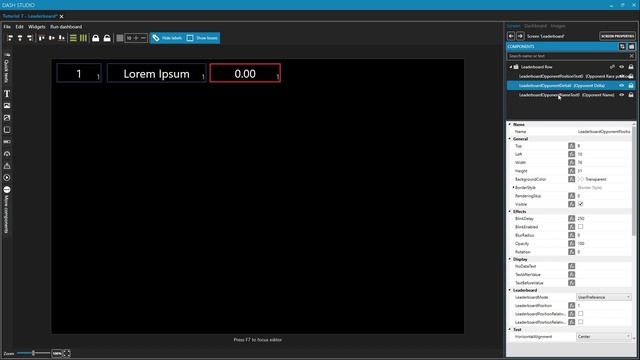640x360 pixels.
Task: Collapse the Effects properties section
Action: click(x=510, y=211)
